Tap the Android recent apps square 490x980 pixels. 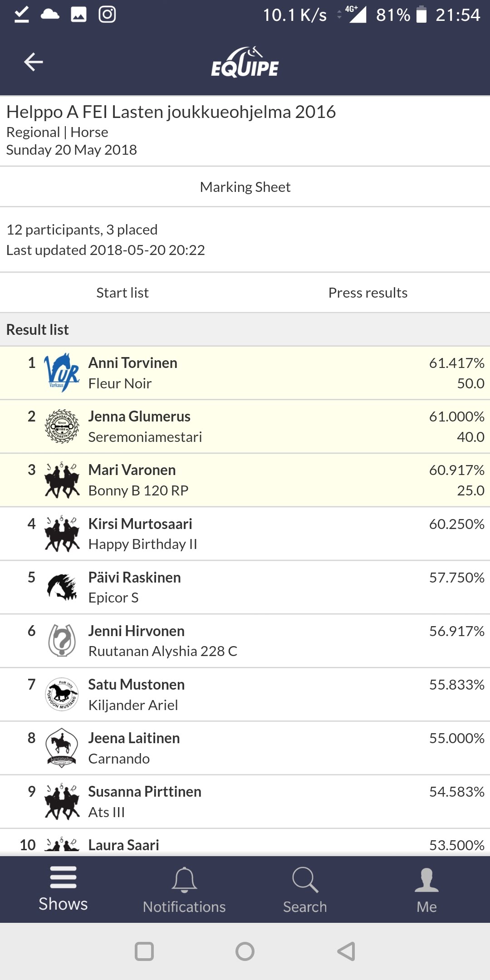(x=144, y=951)
